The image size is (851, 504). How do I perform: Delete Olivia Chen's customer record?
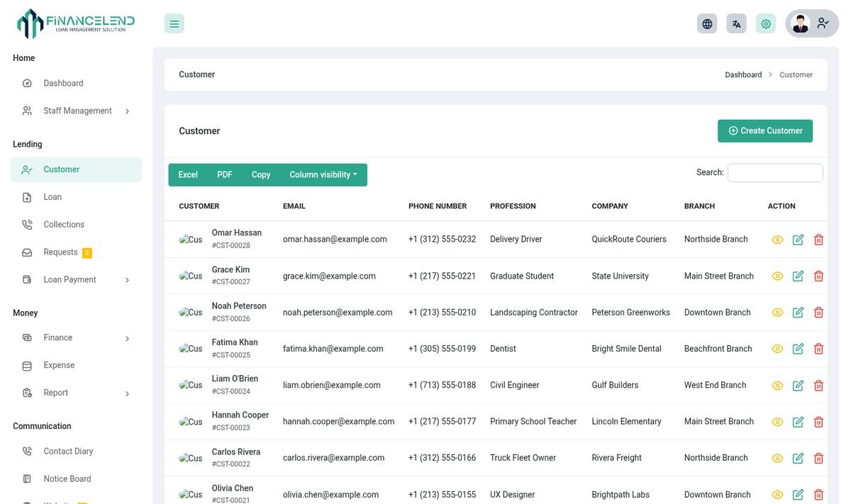818,494
